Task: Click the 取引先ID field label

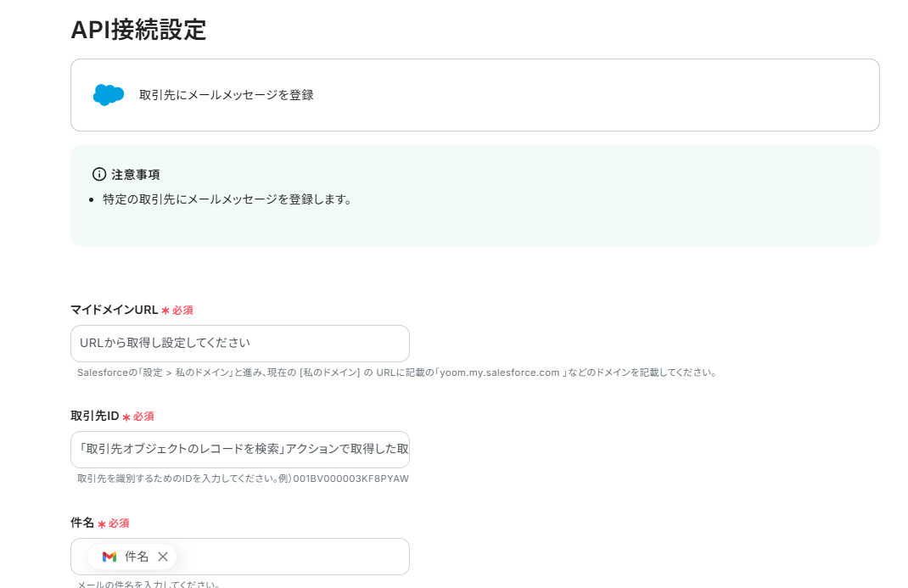Action: (x=94, y=416)
